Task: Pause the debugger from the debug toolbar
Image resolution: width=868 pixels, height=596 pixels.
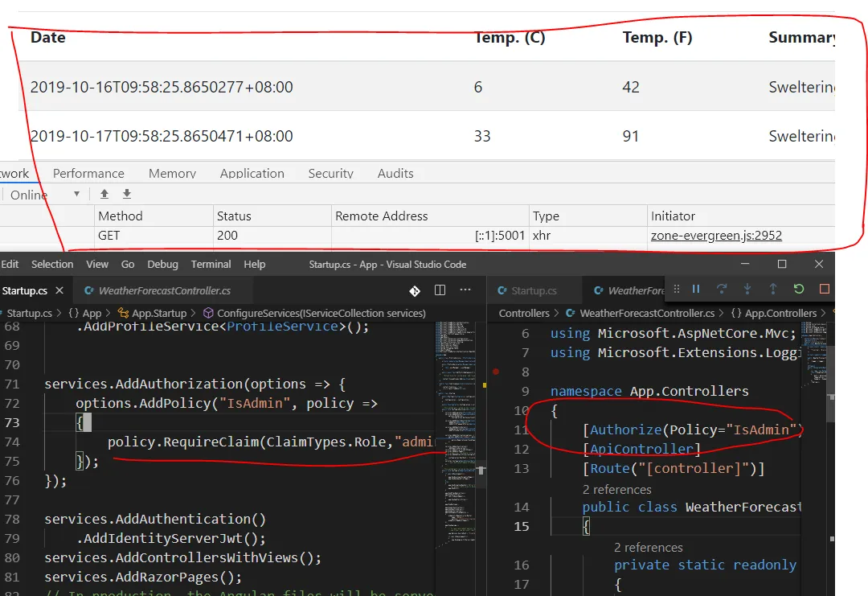Action: coord(696,289)
